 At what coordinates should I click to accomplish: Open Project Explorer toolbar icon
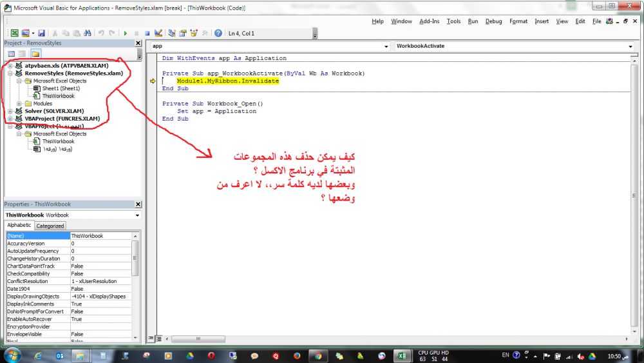(x=172, y=34)
